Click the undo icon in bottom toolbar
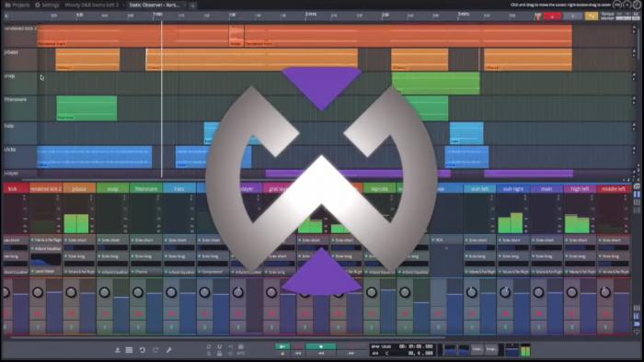 (x=142, y=350)
